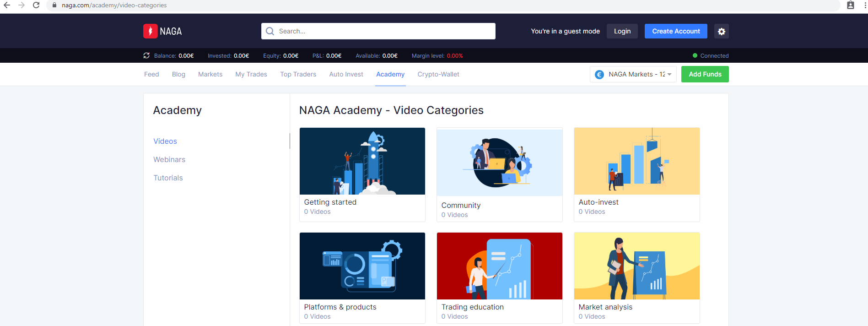Open Top Traders tab

point(298,74)
